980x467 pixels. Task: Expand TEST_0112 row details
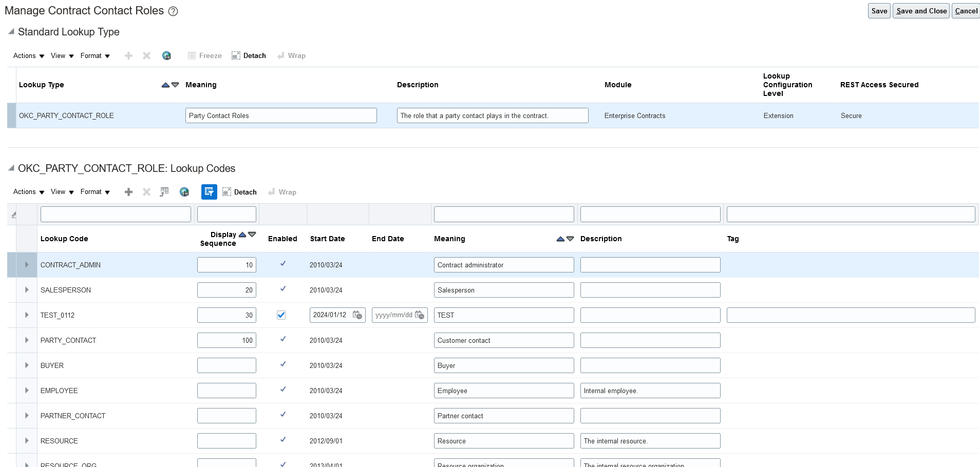coord(27,315)
